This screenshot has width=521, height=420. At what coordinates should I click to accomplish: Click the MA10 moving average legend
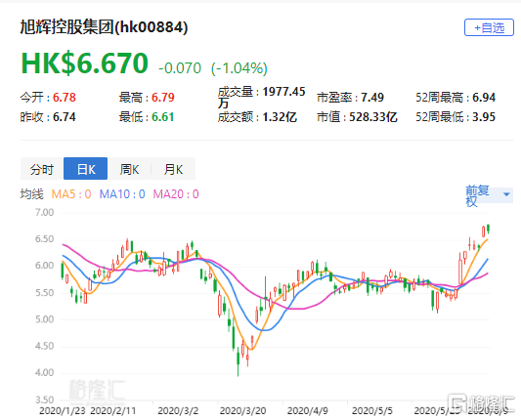(122, 194)
